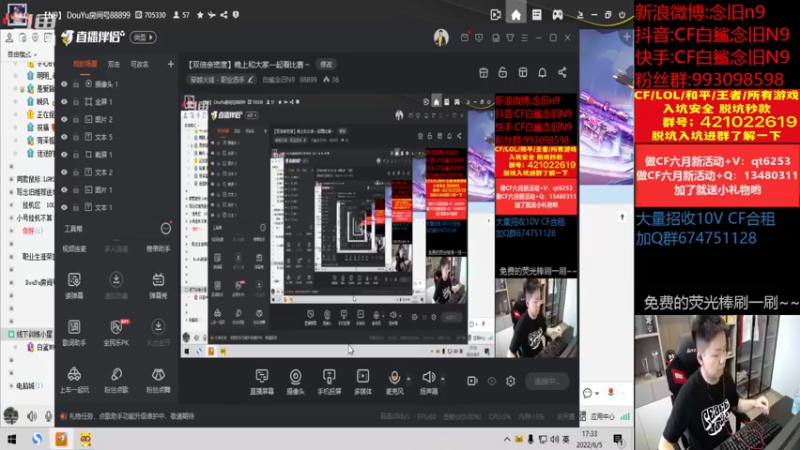The image size is (800, 450).
Task: Open the 视频连麦 tab
Action: coord(74,249)
